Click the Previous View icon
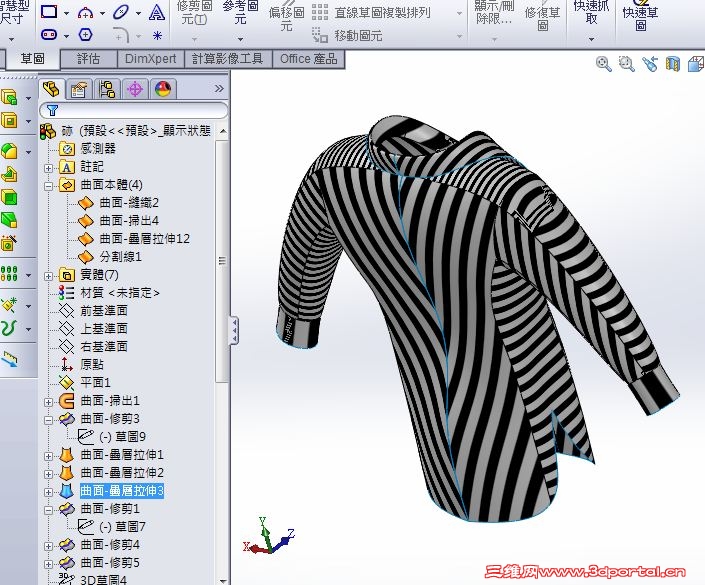705x585 pixels. [x=650, y=64]
